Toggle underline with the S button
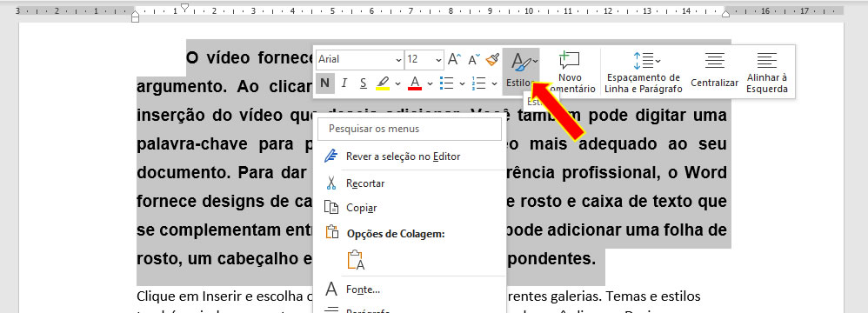Screen dimensions: 868x313 (364, 83)
